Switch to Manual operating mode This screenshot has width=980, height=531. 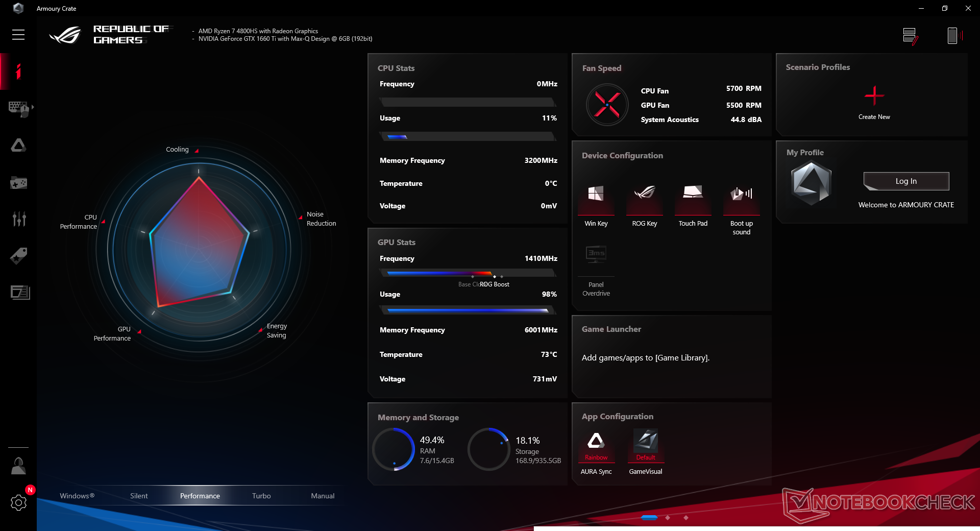pyautogui.click(x=323, y=496)
